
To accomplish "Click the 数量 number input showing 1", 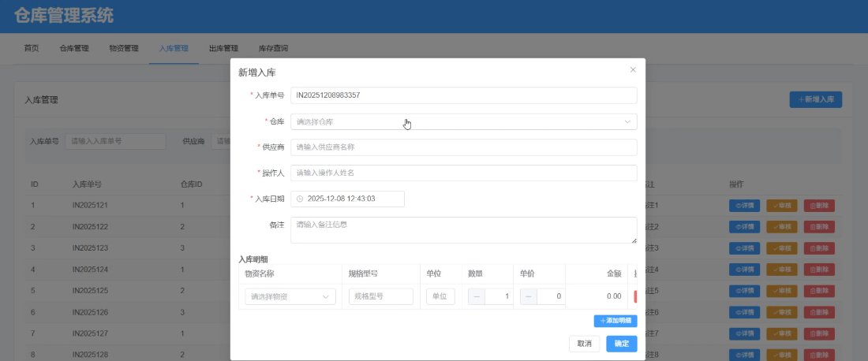I will click(499, 296).
